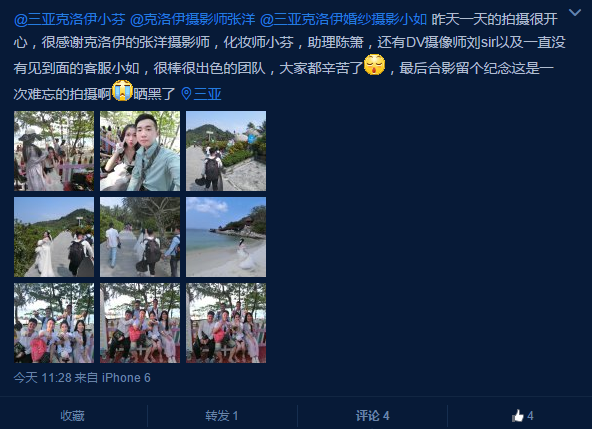The image size is (592, 429).
Task: Open the @三亚克洛伊婚纱摄影小如 mention
Action: pyautogui.click(x=343, y=19)
